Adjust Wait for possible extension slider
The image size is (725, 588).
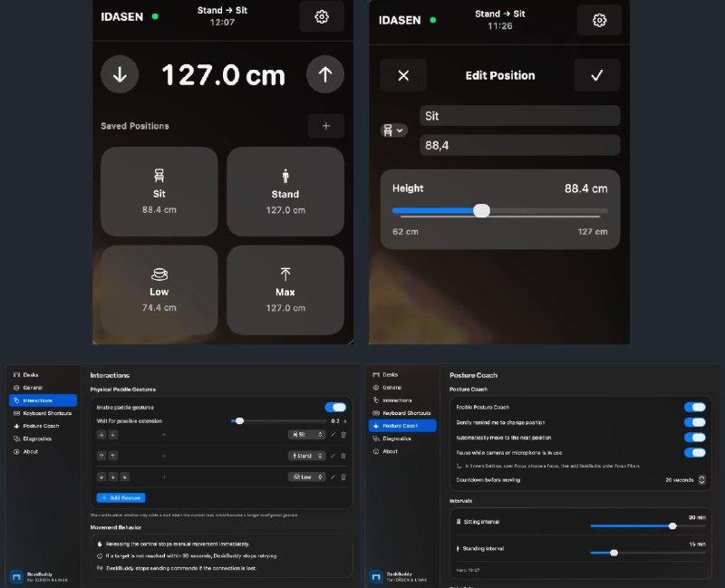(239, 420)
